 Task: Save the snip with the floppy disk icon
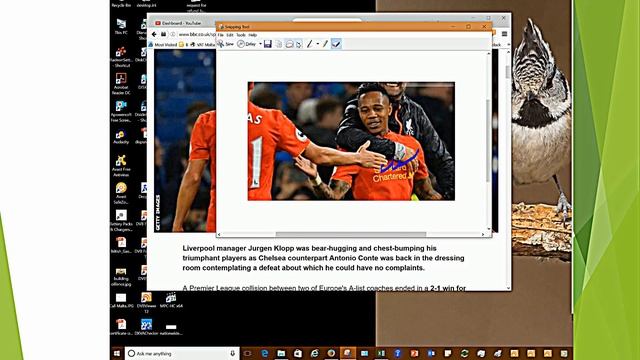click(268, 44)
